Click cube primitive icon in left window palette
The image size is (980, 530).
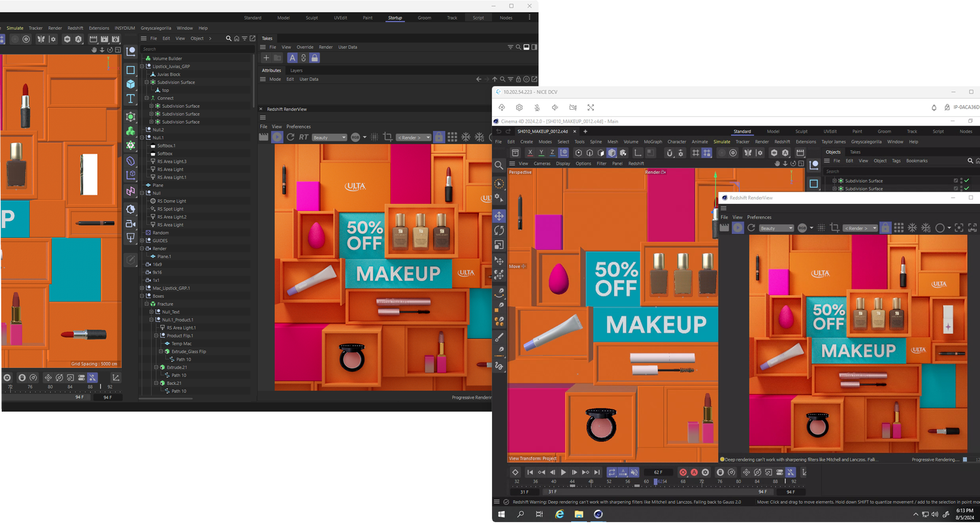(x=131, y=84)
